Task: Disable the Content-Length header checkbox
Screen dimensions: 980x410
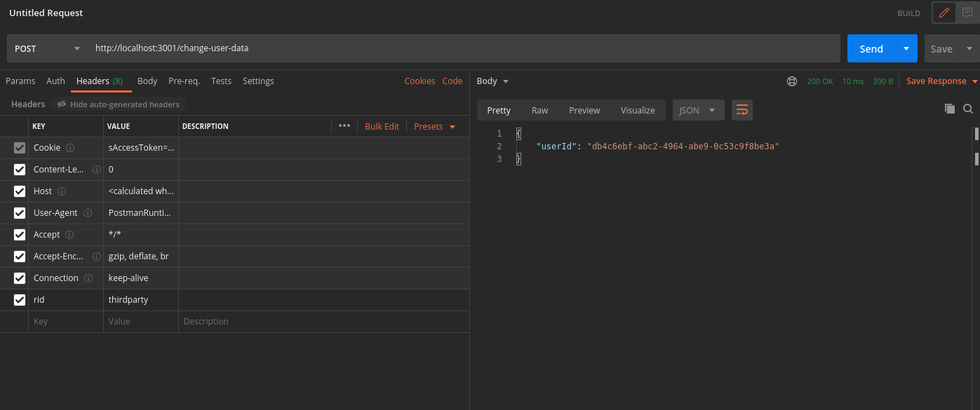Action: tap(19, 169)
